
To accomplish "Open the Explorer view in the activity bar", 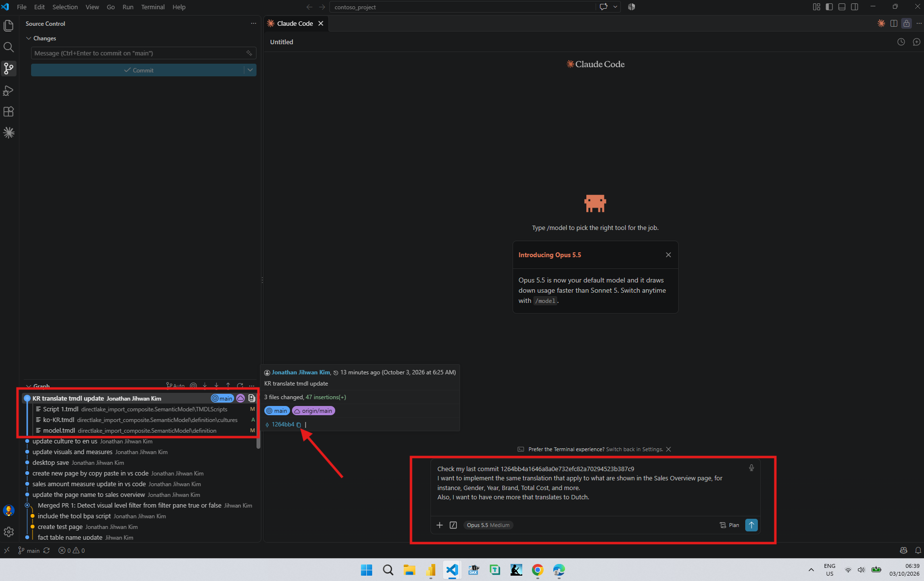I will (x=9, y=25).
